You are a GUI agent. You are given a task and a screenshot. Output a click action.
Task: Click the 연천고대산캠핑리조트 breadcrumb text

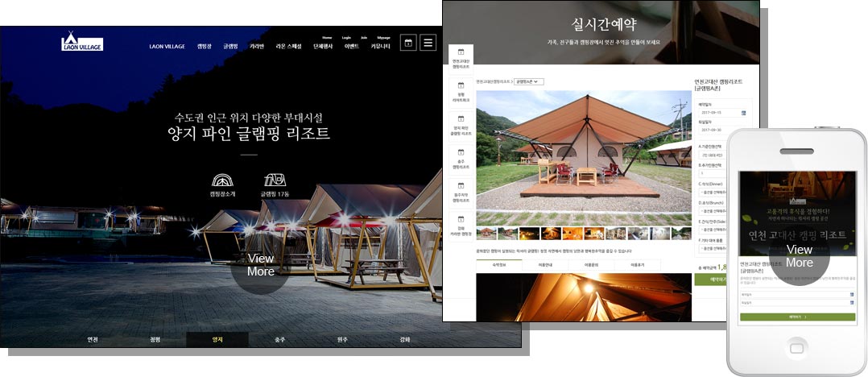click(494, 82)
